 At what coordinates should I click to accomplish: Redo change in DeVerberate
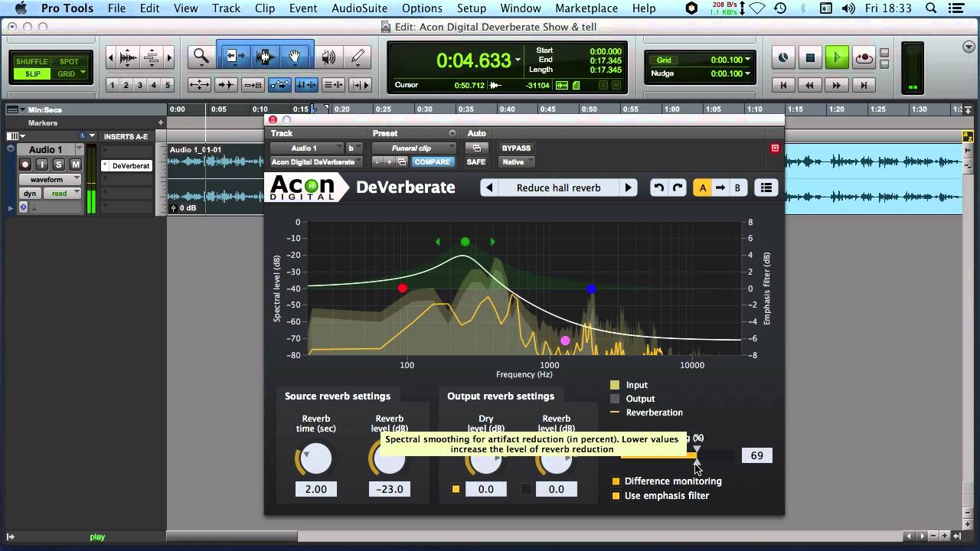click(x=678, y=187)
